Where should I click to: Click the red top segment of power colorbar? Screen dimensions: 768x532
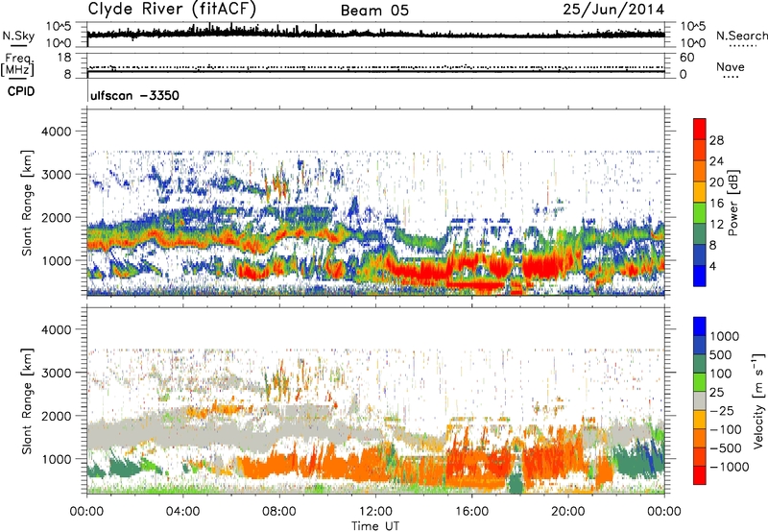point(700,129)
